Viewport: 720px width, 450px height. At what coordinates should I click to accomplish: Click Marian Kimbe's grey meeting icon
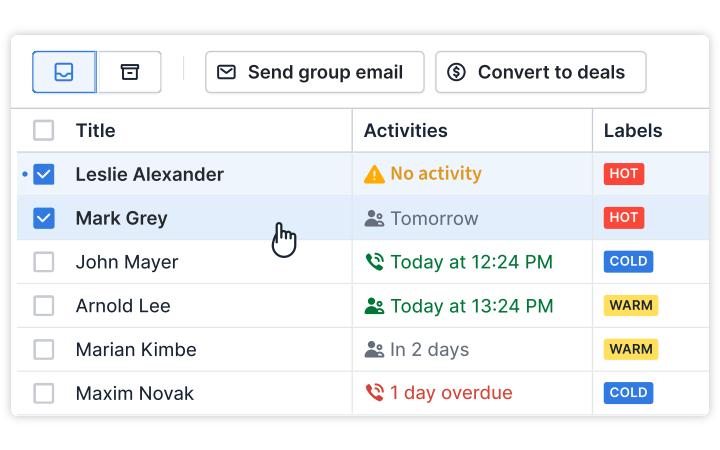pos(374,349)
